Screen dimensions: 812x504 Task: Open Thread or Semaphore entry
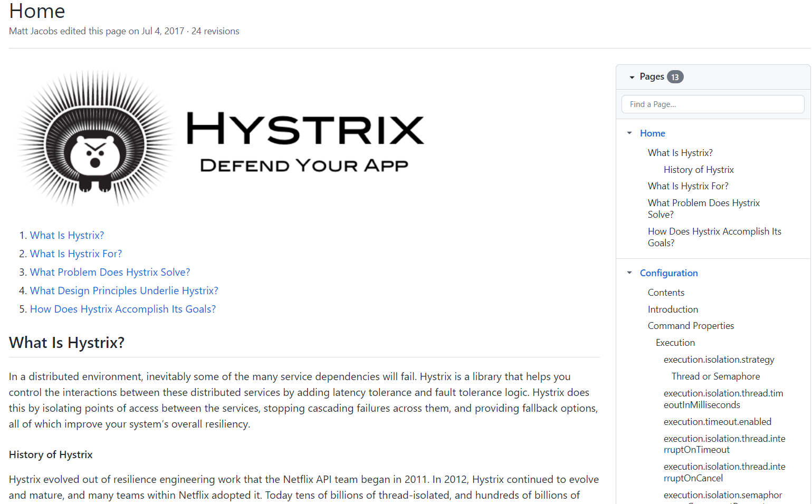[715, 376]
